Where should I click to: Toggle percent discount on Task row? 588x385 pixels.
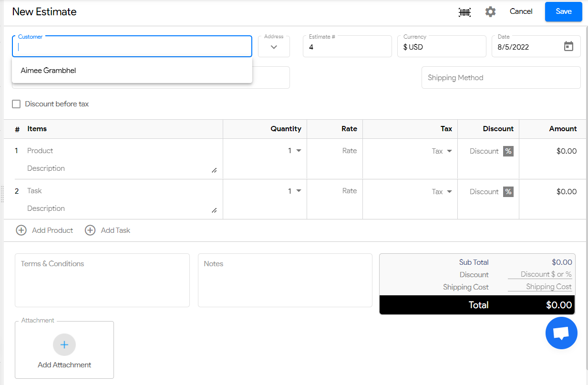coord(508,192)
